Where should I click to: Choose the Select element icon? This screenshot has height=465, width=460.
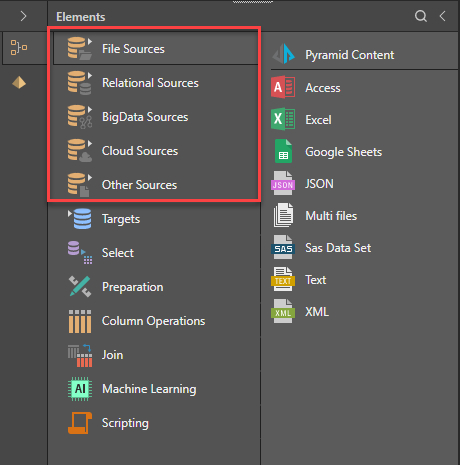pyautogui.click(x=80, y=253)
